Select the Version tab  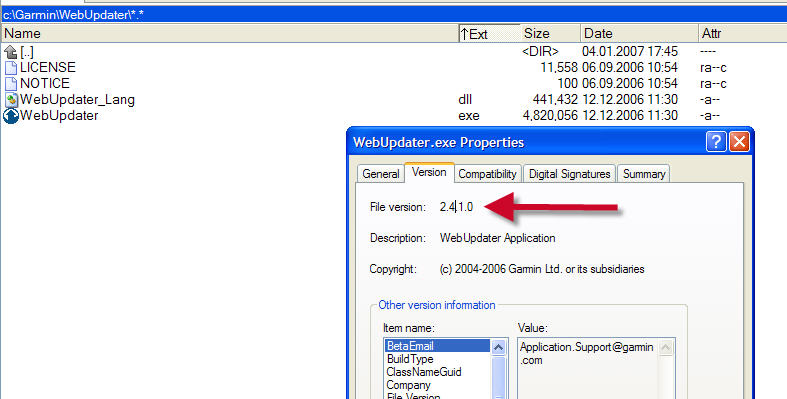pos(429,172)
